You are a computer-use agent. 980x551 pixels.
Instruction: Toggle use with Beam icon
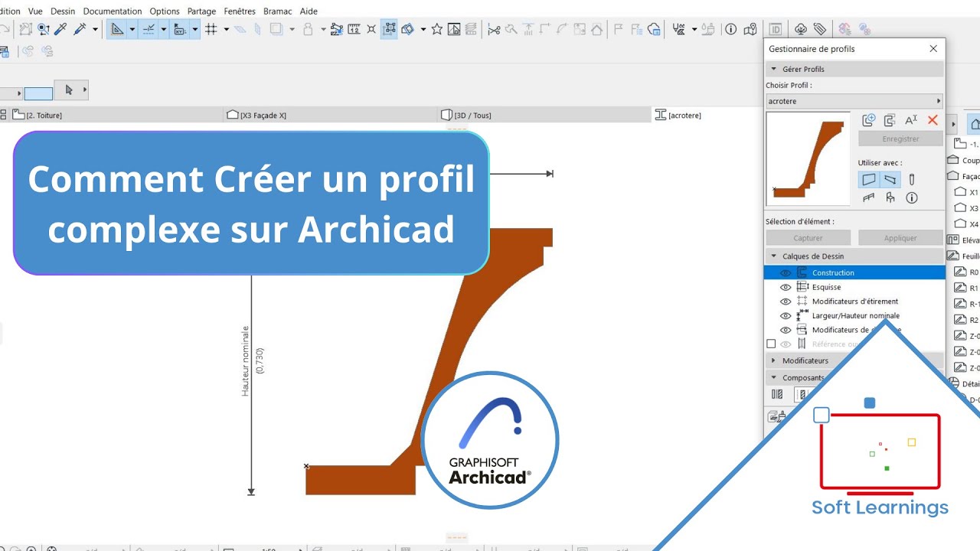[890, 180]
